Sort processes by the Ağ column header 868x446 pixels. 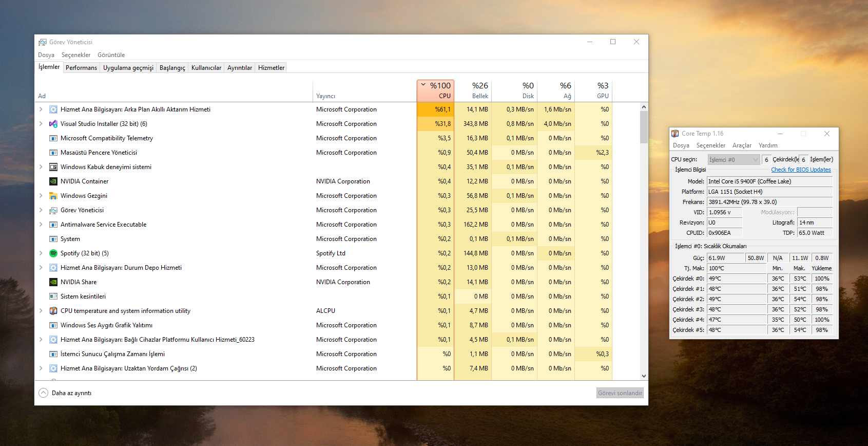[x=556, y=90]
